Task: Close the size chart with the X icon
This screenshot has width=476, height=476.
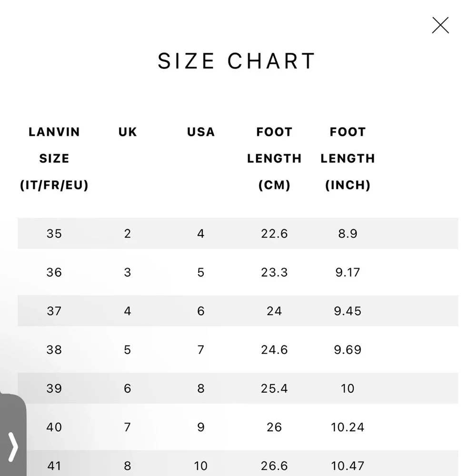Action: click(x=440, y=25)
